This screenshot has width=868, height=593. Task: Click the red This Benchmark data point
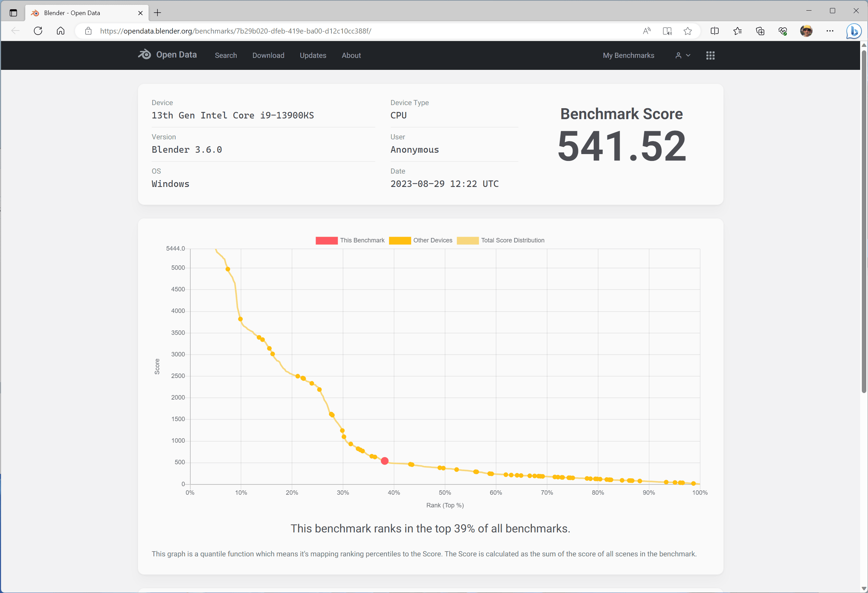384,461
